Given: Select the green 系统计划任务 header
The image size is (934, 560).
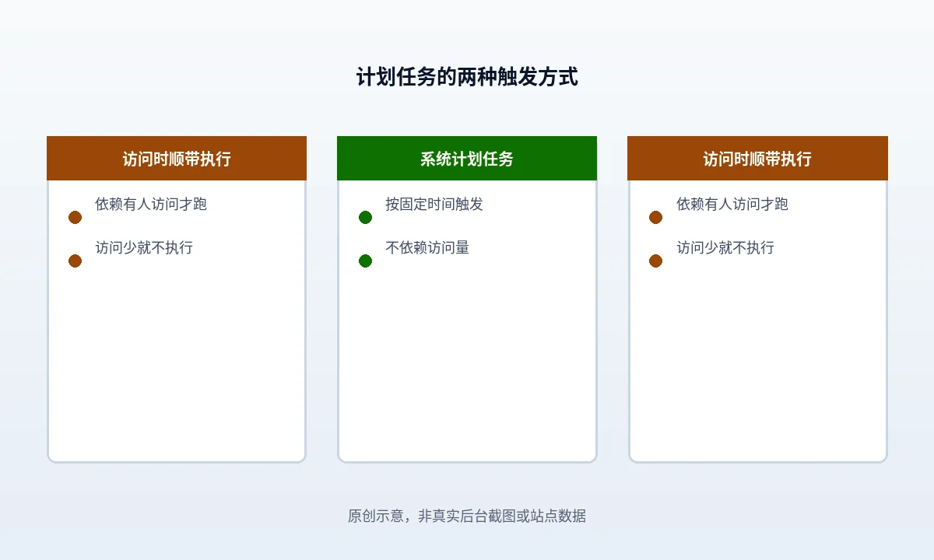Looking at the screenshot, I should [x=467, y=159].
